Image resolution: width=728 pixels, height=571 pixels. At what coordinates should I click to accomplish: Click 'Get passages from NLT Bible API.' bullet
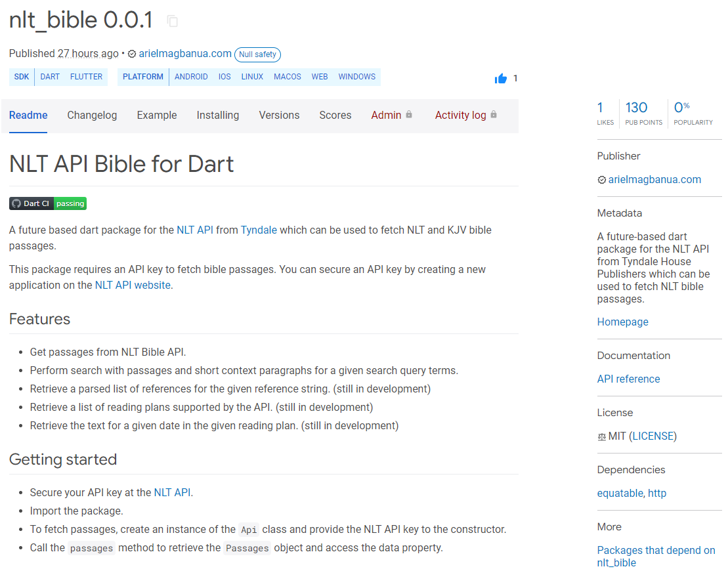click(x=108, y=352)
